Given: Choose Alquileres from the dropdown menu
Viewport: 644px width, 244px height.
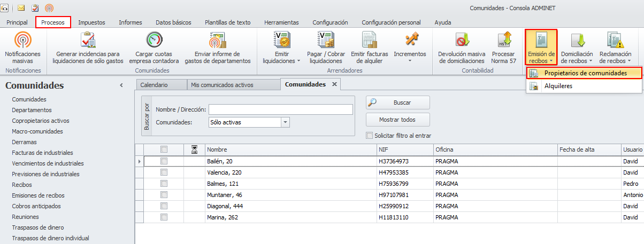Looking at the screenshot, I should pos(558,86).
